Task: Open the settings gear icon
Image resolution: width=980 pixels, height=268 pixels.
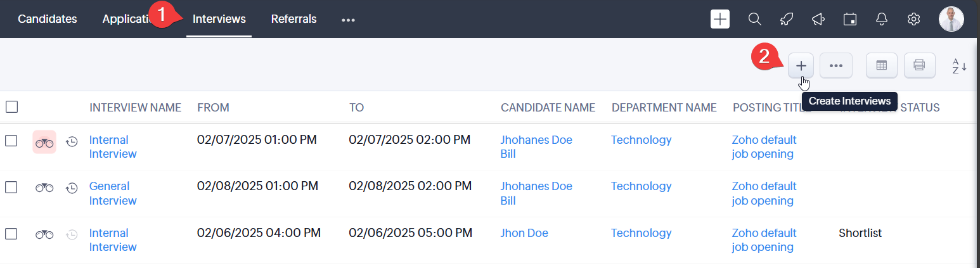Action: (x=913, y=19)
